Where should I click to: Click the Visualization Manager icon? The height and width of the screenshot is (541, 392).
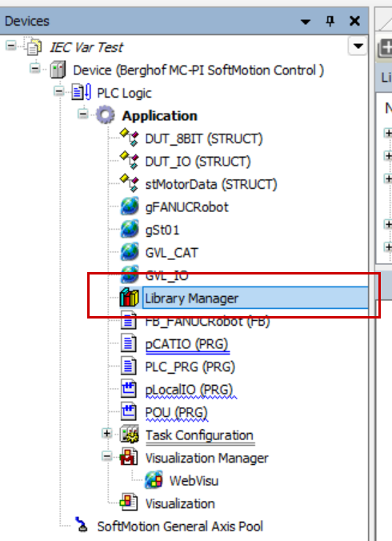tap(129, 457)
